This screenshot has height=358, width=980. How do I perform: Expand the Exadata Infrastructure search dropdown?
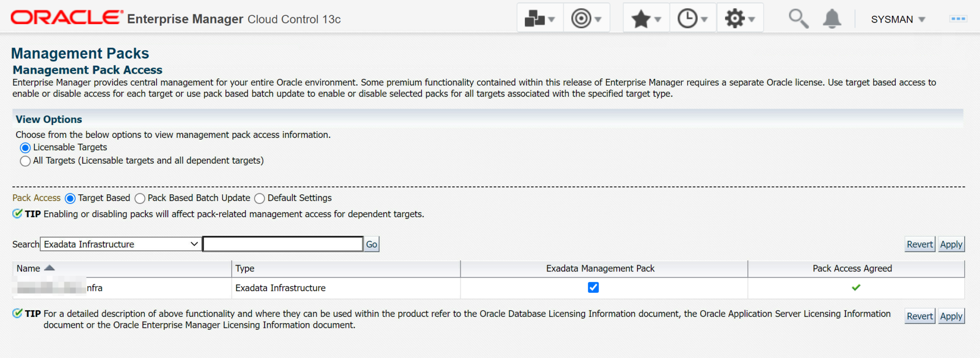point(121,244)
